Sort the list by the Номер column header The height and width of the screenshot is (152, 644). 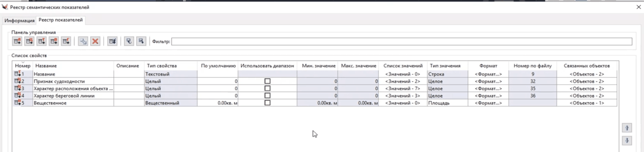(x=22, y=66)
